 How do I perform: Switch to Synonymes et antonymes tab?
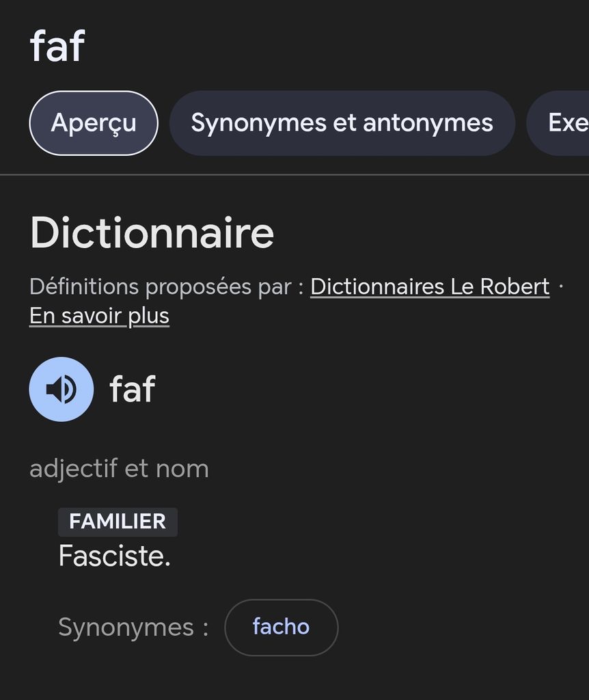click(x=342, y=123)
